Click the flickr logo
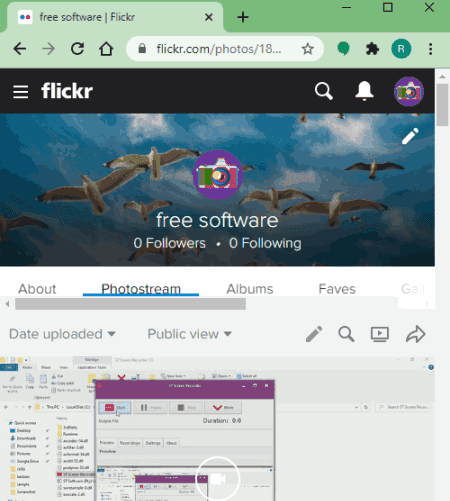450x501 pixels. [x=67, y=91]
